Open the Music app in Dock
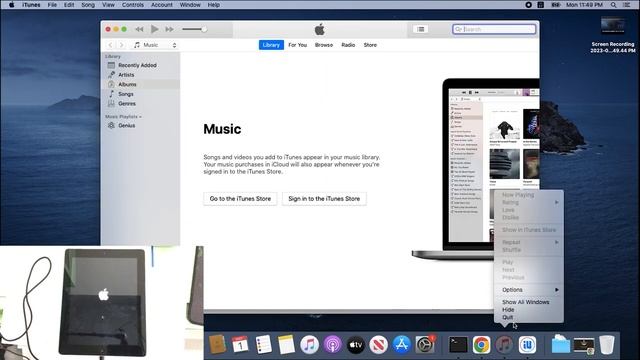The height and width of the screenshot is (360, 640). coord(309,344)
